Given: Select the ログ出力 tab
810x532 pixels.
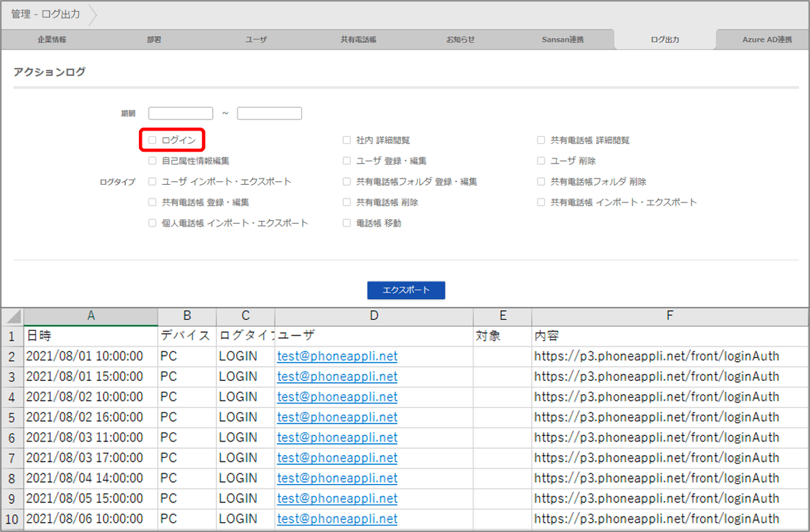Looking at the screenshot, I should pos(665,40).
